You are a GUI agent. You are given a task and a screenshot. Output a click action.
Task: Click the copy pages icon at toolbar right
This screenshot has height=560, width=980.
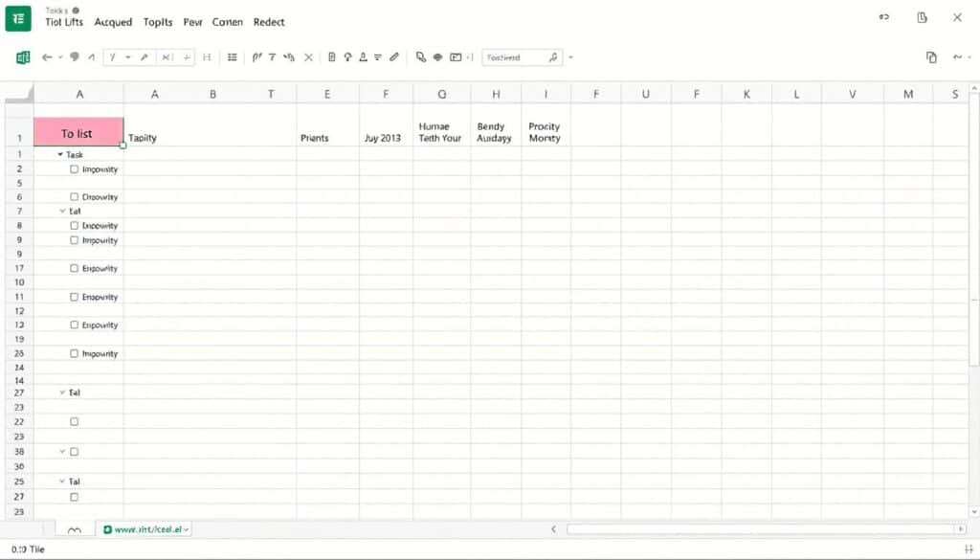pyautogui.click(x=931, y=57)
